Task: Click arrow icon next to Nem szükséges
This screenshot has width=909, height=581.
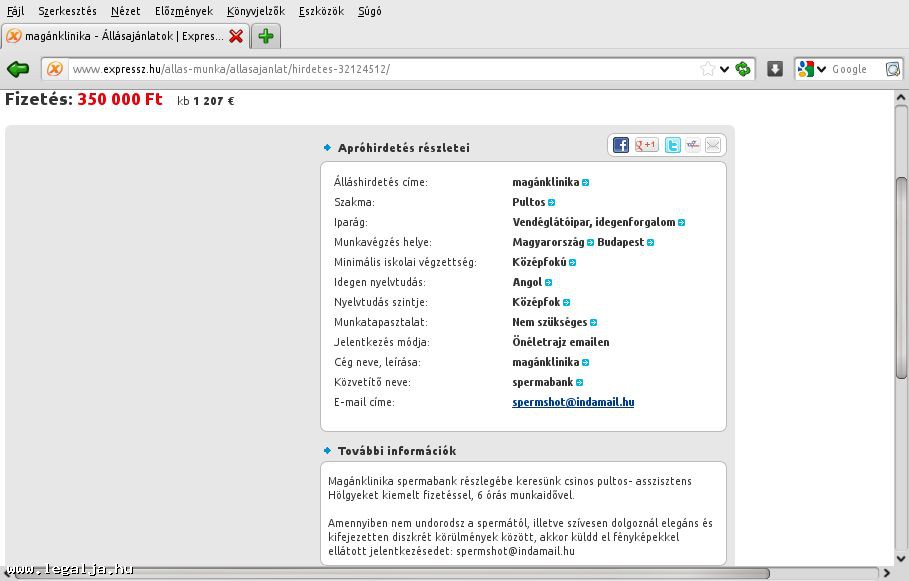Action: (x=593, y=322)
